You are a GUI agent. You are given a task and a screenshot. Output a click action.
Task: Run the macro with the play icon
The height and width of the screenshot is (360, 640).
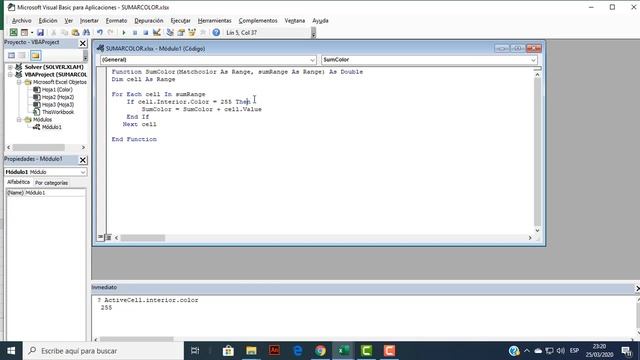coord(124,33)
